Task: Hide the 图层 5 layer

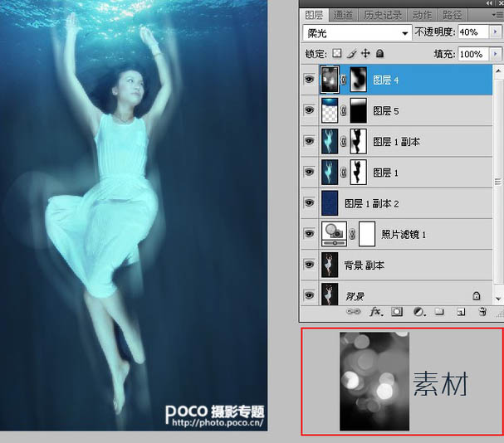Action: (309, 110)
